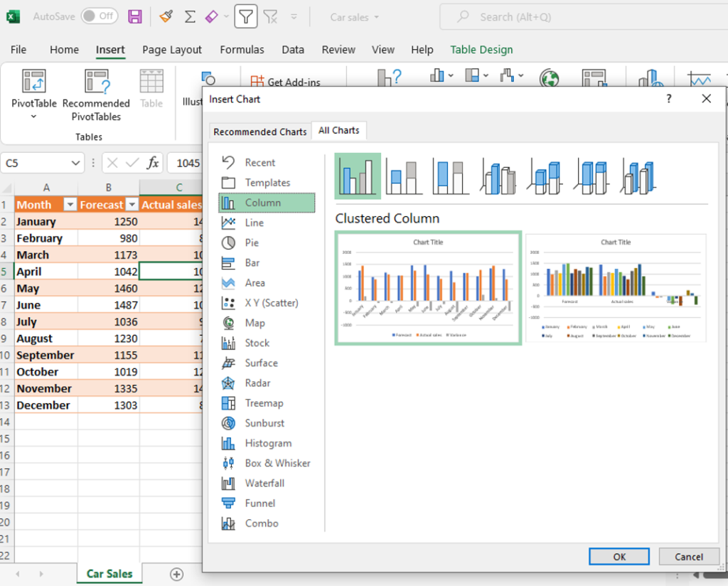
Task: Choose the Stacked Column chart subtype icon
Action: point(404,176)
